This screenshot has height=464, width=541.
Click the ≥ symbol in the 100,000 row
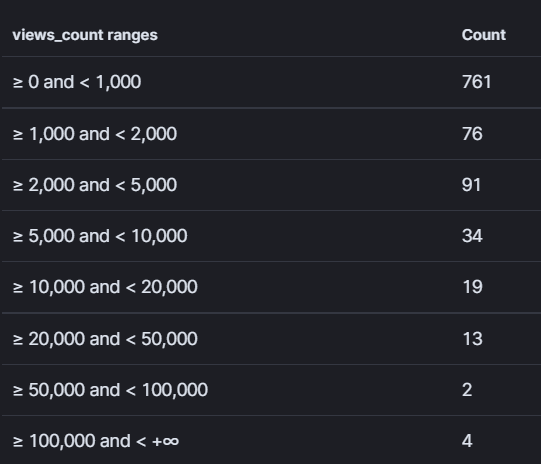pyautogui.click(x=18, y=442)
